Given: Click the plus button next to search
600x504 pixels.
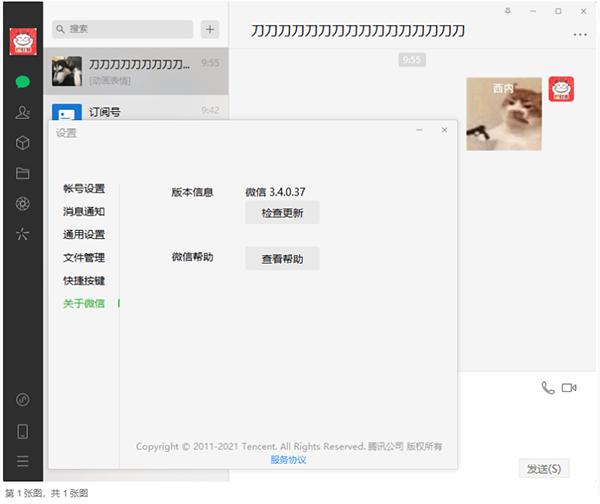Looking at the screenshot, I should [210, 29].
